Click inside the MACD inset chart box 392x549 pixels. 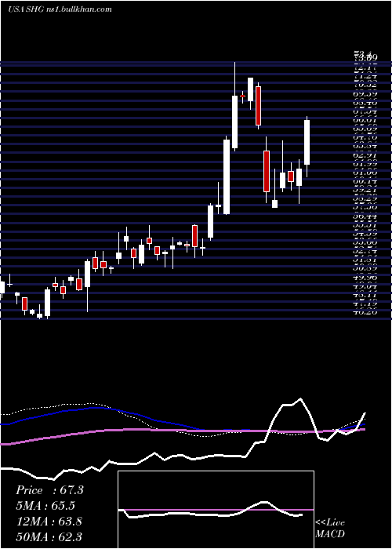[x=216, y=510]
